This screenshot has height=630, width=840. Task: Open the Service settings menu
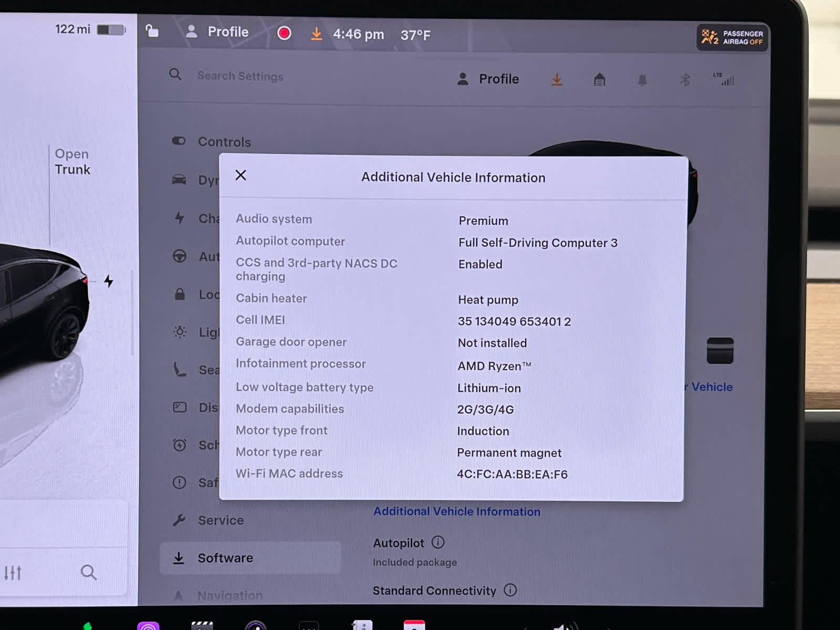[x=220, y=520]
